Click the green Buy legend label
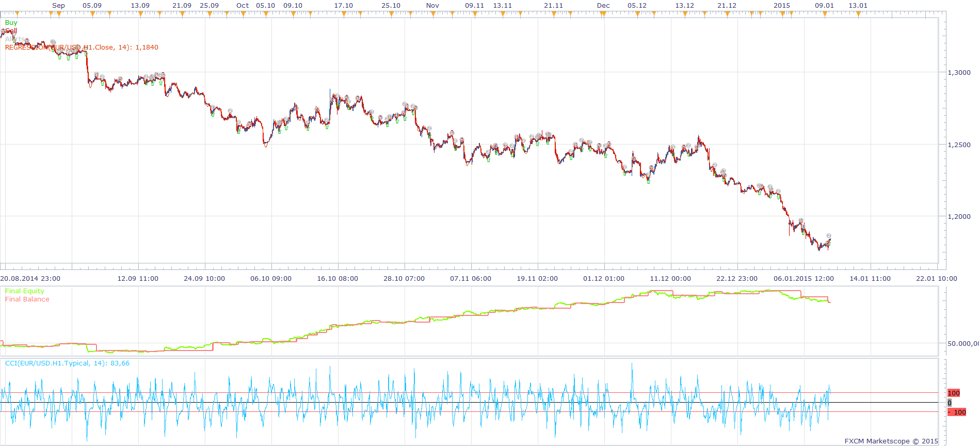 [11, 23]
